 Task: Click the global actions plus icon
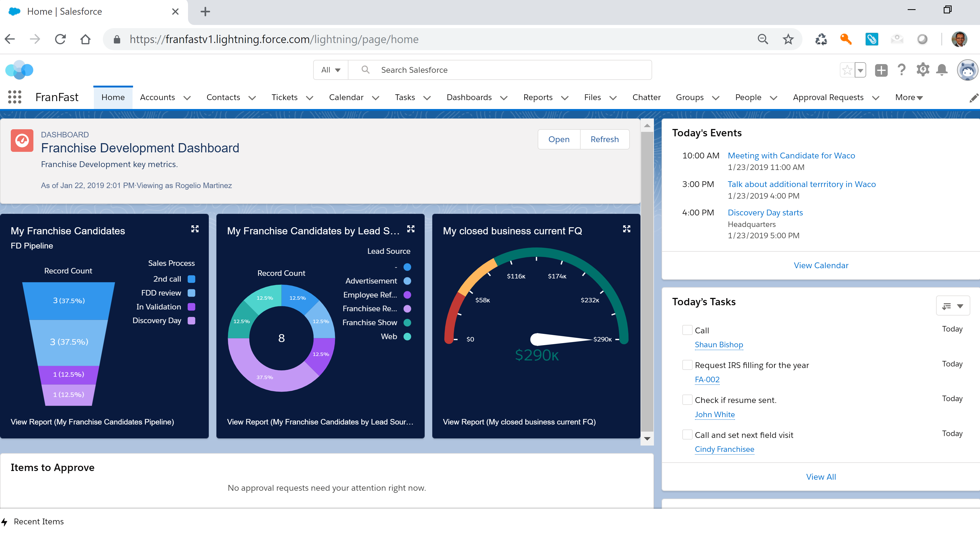click(881, 70)
